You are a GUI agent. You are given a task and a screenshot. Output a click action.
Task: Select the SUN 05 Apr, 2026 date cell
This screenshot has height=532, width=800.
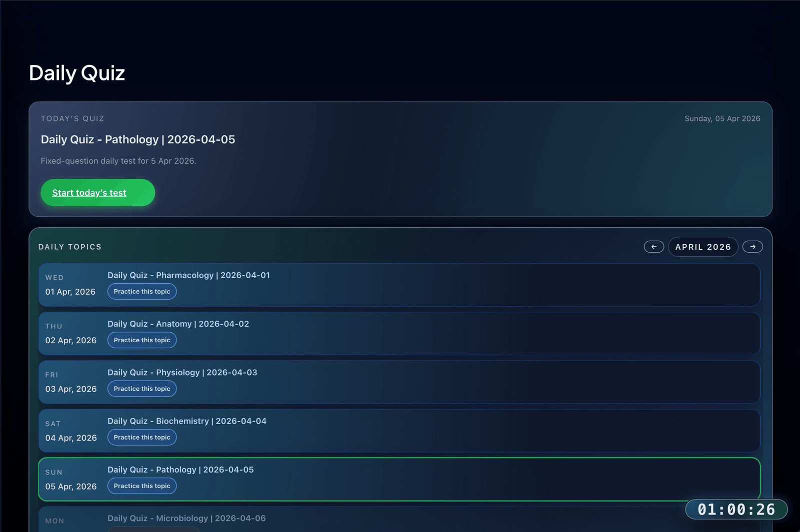coord(70,480)
